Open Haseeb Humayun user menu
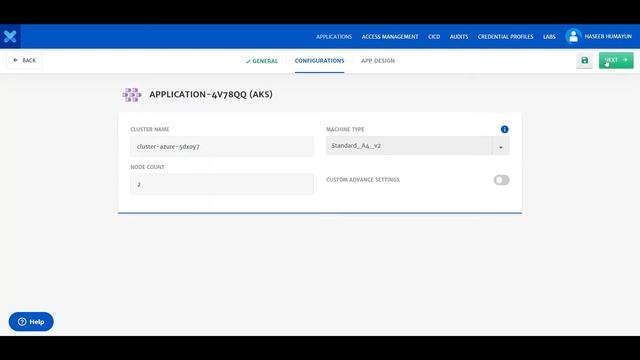The image size is (640, 360). (608, 36)
